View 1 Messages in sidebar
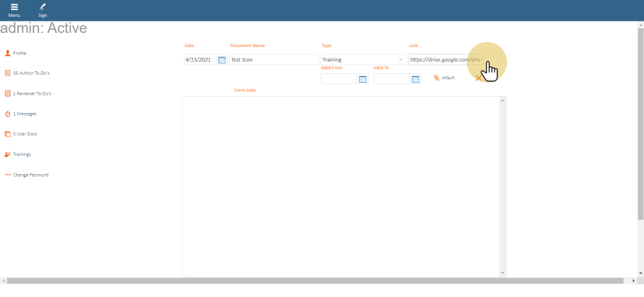The height and width of the screenshot is (297, 644). (x=24, y=114)
